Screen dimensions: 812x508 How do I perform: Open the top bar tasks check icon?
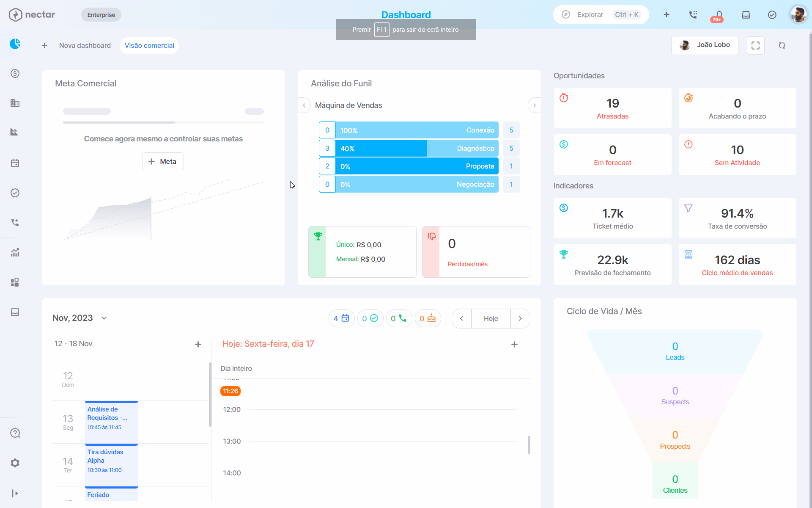click(772, 15)
